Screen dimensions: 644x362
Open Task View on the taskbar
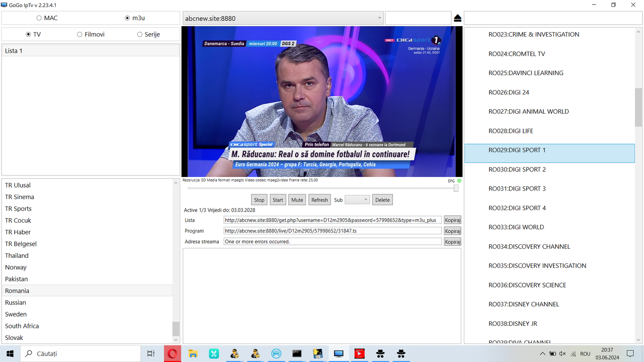[x=151, y=353]
